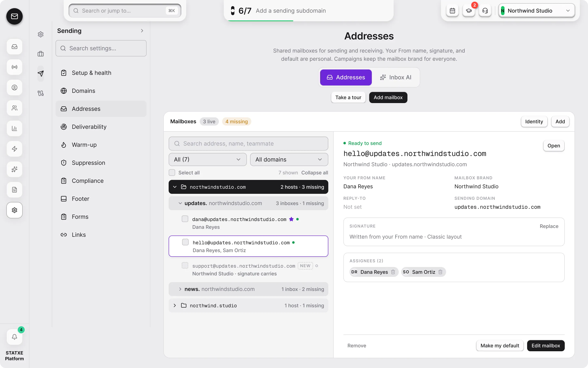Collapse the updates.northwindstudio.com subdomain
The height and width of the screenshot is (368, 588).
[180, 203]
